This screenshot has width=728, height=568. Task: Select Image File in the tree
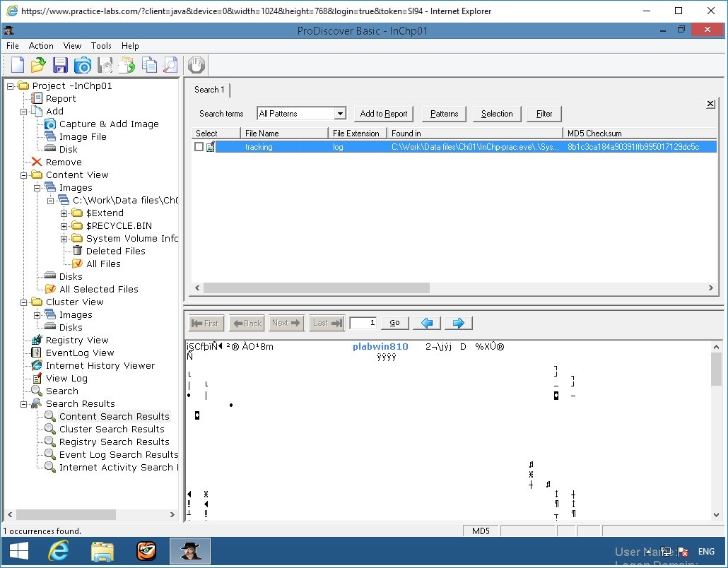pos(83,136)
